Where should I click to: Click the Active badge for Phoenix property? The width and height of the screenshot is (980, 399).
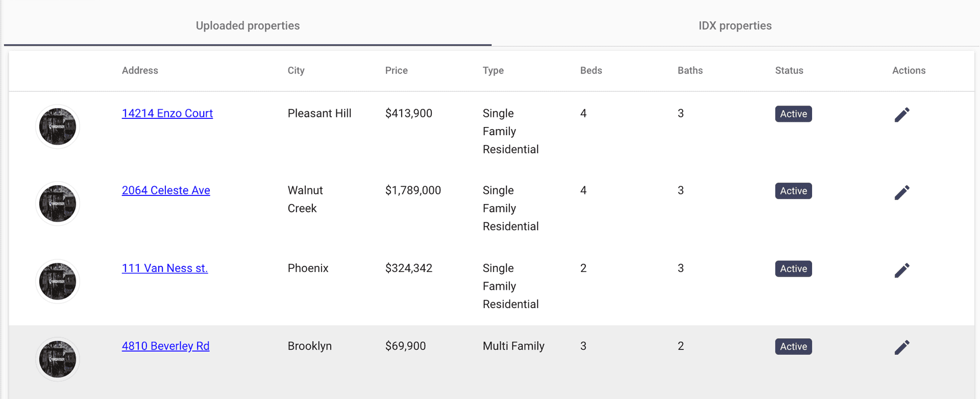pyautogui.click(x=793, y=269)
